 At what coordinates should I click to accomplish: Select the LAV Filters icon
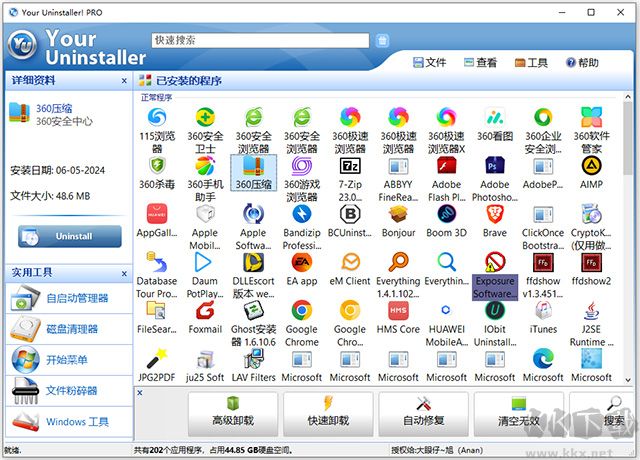253,358
